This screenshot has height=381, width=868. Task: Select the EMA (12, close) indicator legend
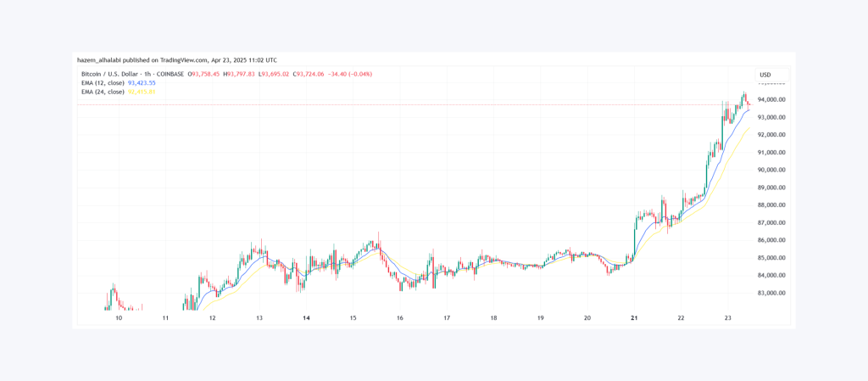coord(103,82)
